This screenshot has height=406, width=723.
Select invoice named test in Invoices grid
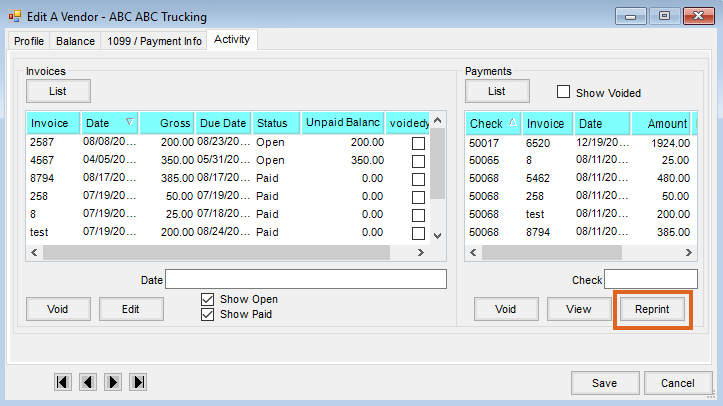coord(39,232)
